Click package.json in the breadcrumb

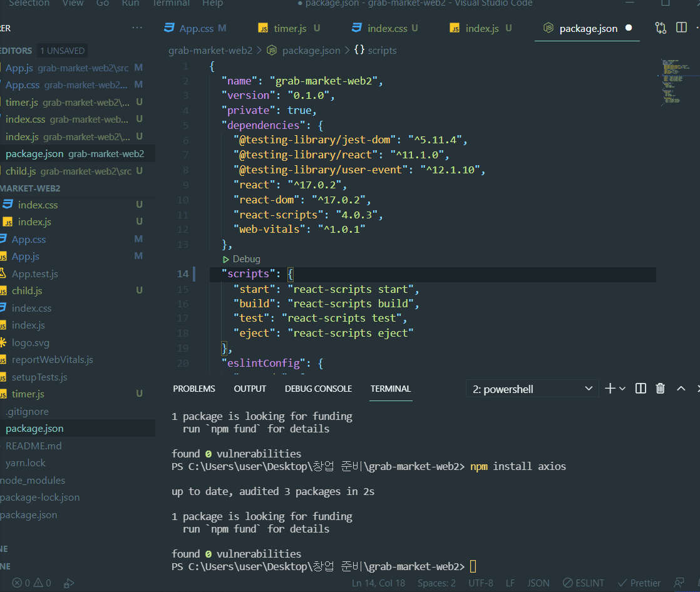(311, 51)
